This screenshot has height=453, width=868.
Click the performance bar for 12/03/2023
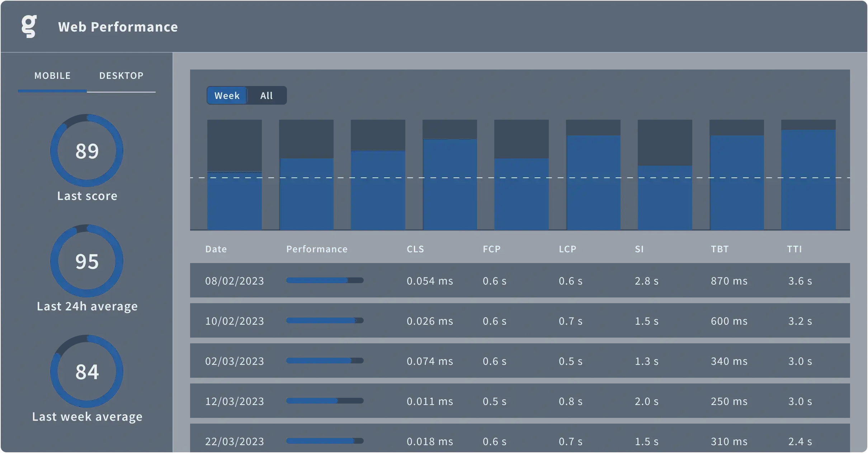[312, 401]
